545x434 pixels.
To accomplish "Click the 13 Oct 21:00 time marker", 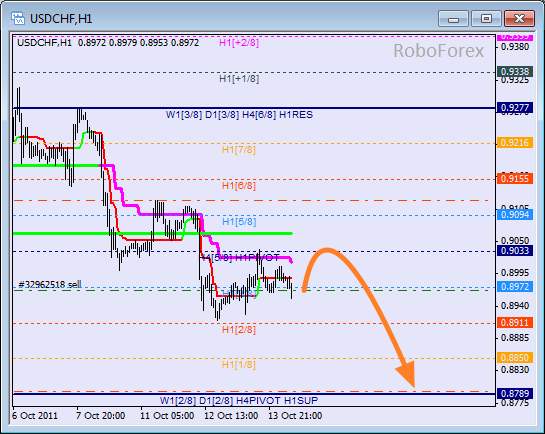I will click(295, 416).
